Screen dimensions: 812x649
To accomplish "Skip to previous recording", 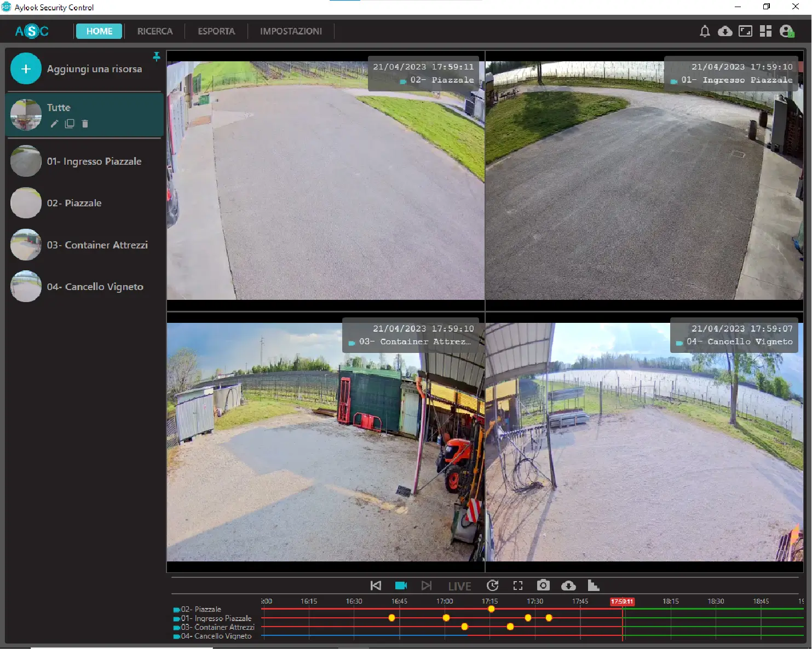I will 376,586.
